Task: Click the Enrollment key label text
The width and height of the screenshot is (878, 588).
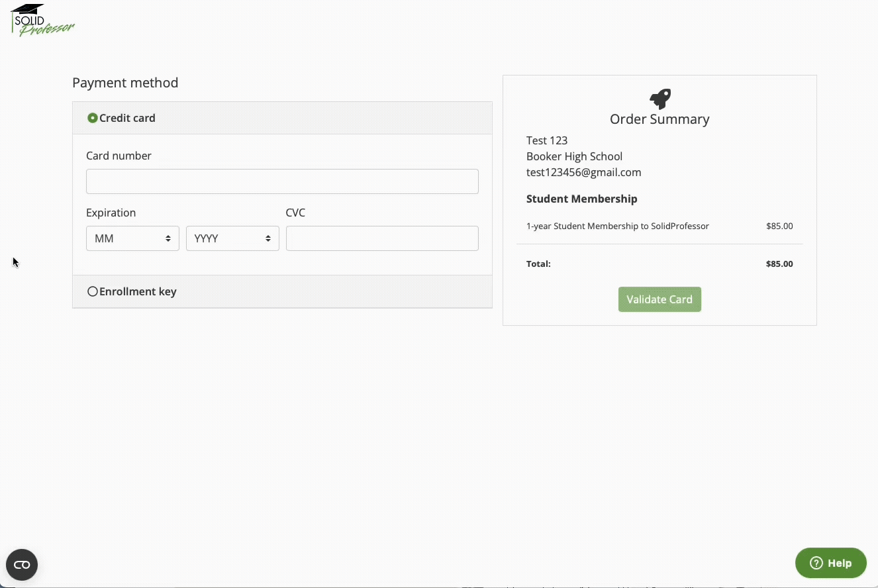Action: (x=138, y=291)
